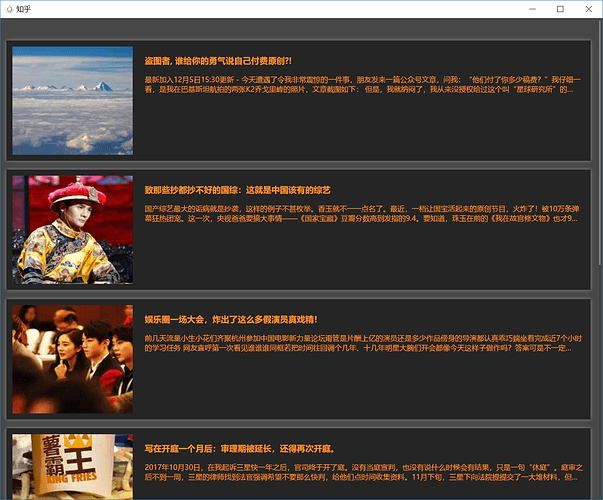Select summary text starting 最新加入12月5日15:30更新

coord(362,85)
